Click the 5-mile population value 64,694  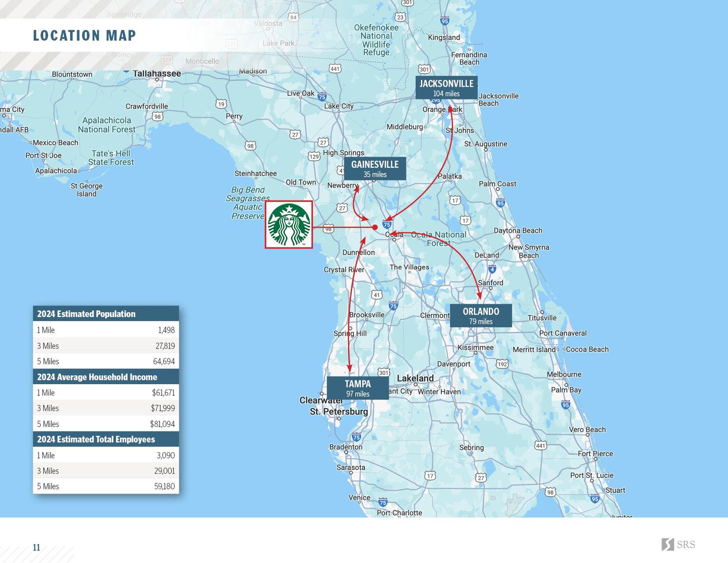(164, 361)
